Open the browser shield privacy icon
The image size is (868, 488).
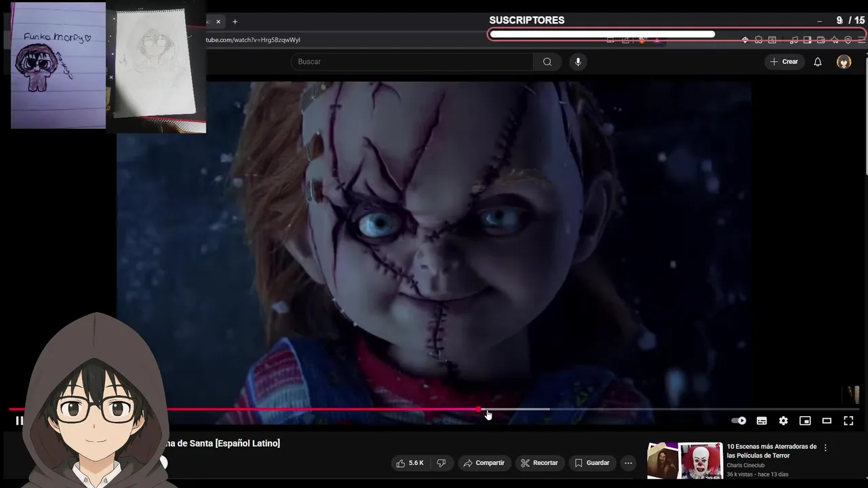(x=848, y=40)
